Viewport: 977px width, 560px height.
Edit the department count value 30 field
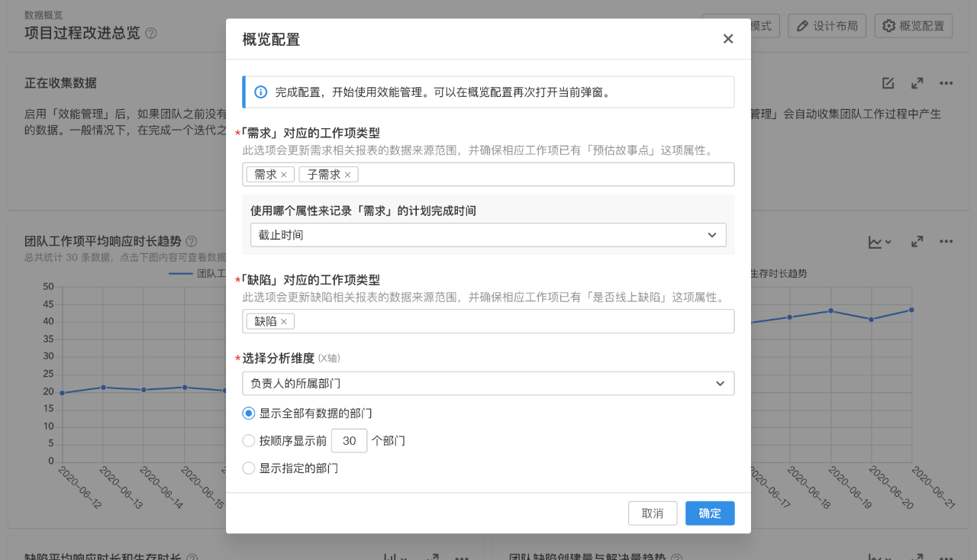tap(349, 440)
